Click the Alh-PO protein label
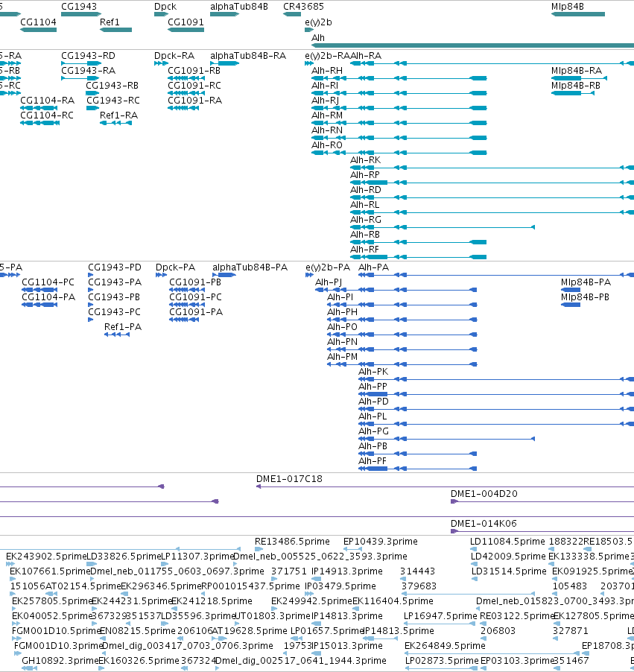Image resolution: width=634 pixels, height=672 pixels. (x=342, y=326)
